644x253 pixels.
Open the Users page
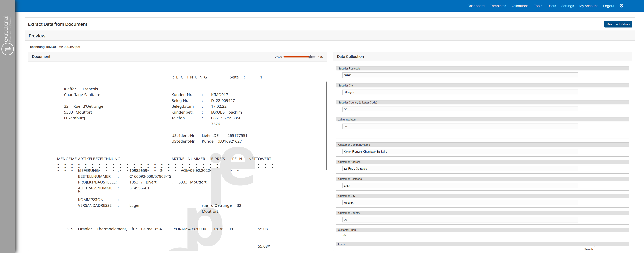click(x=552, y=6)
